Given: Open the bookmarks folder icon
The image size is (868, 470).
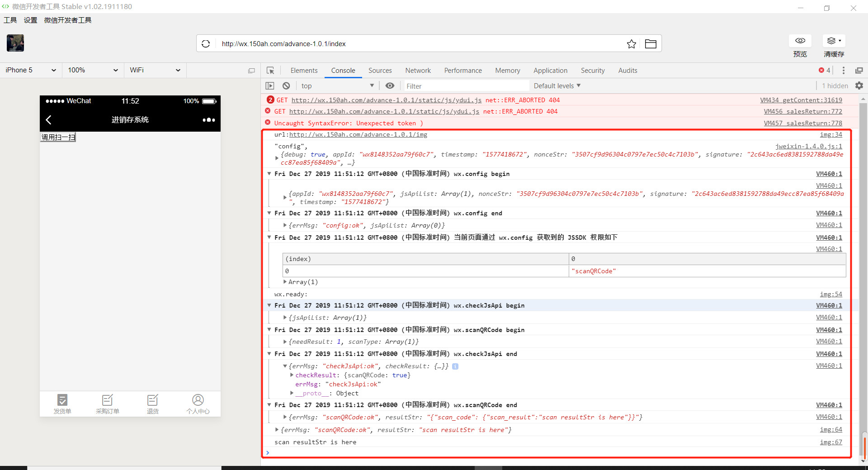Looking at the screenshot, I should [651, 44].
